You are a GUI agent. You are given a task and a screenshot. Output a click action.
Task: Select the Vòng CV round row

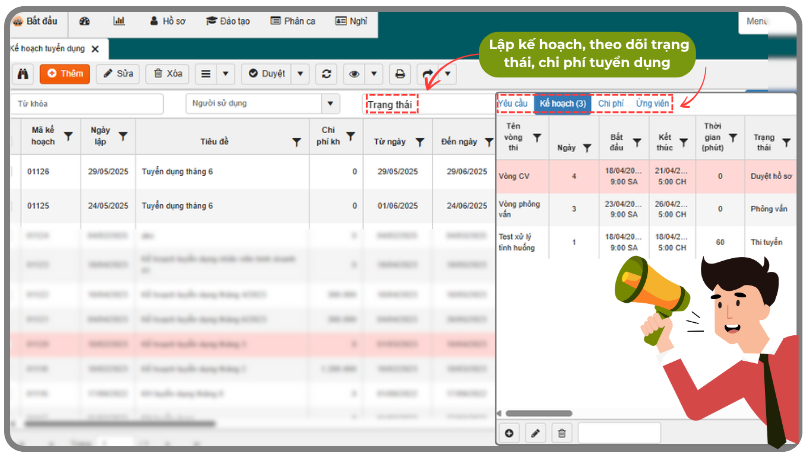point(647,176)
